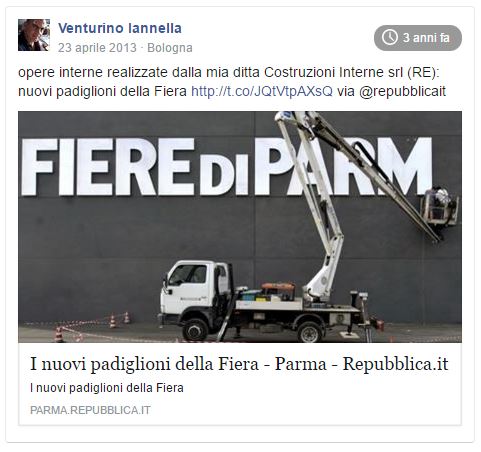Open the t.co/JQtVtpAXsQ shortened link
The width and height of the screenshot is (481, 452).
[x=262, y=91]
